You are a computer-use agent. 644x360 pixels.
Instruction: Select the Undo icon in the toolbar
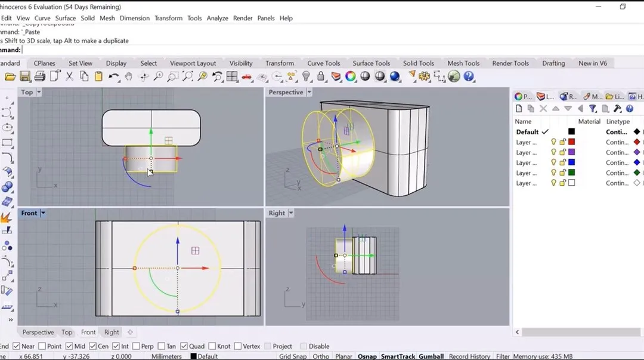tap(113, 75)
